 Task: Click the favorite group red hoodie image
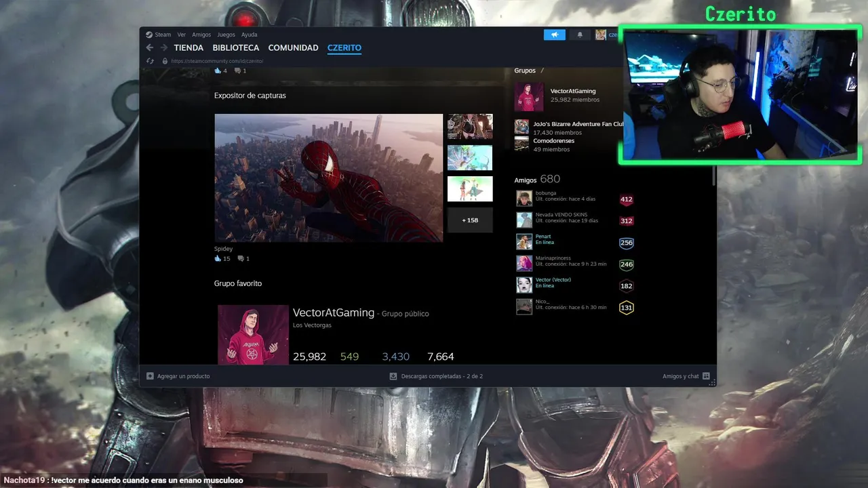[x=253, y=335]
